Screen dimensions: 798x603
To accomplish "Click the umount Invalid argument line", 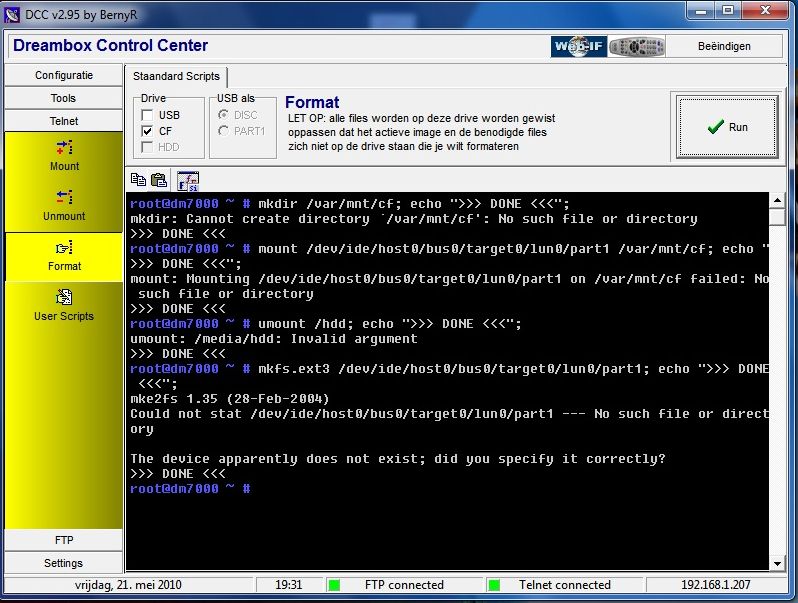I will [274, 338].
